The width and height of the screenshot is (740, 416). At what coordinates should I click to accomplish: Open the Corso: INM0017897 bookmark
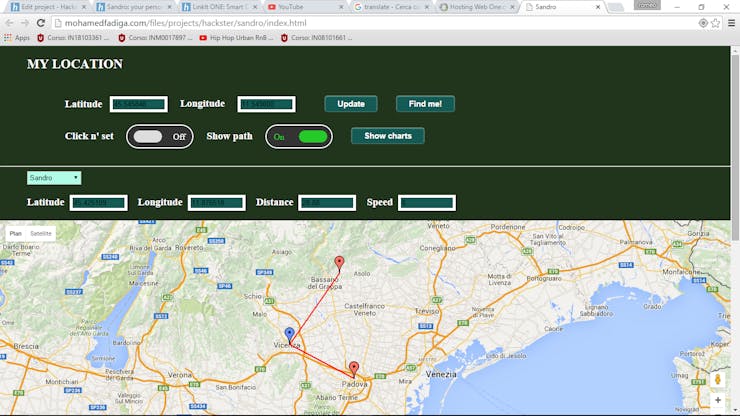[x=156, y=37]
